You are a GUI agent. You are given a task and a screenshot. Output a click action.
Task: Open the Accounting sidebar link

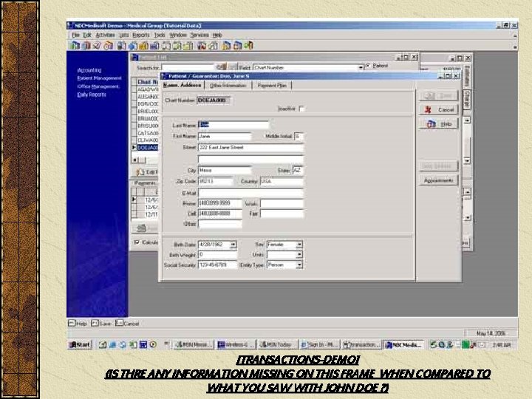(x=89, y=70)
